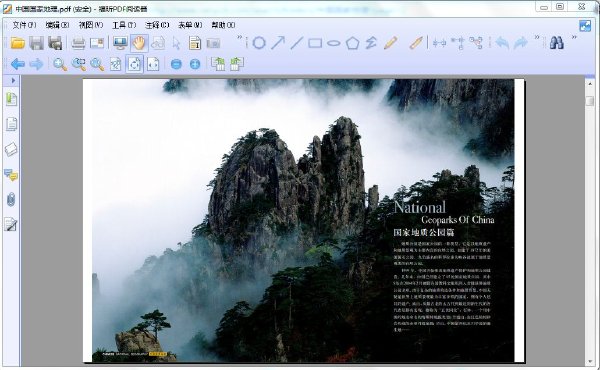Click the camera snapshot tool icon
The width and height of the screenshot is (600, 370).
(x=213, y=43)
